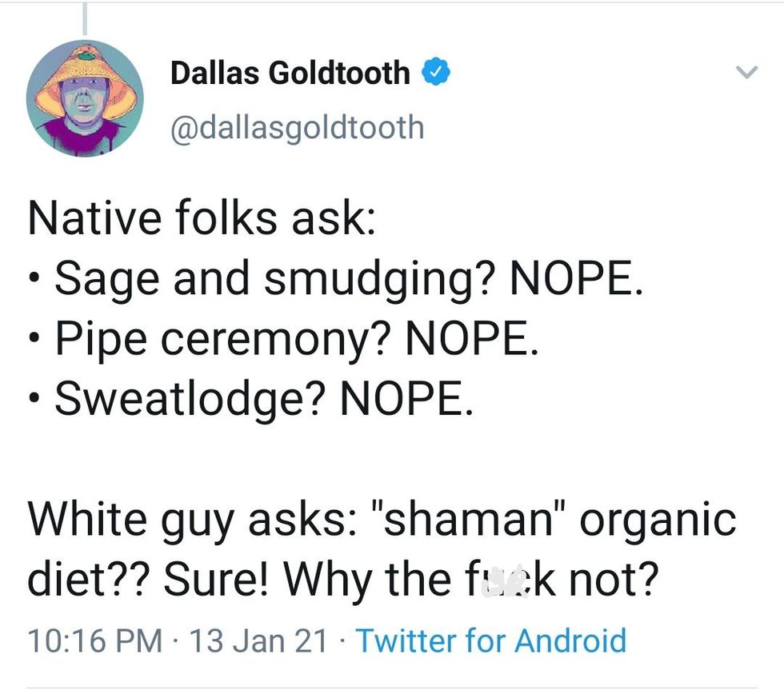Click the words "White guy asks:"
Image resolution: width=784 pixels, height=694 pixels.
tap(182, 520)
